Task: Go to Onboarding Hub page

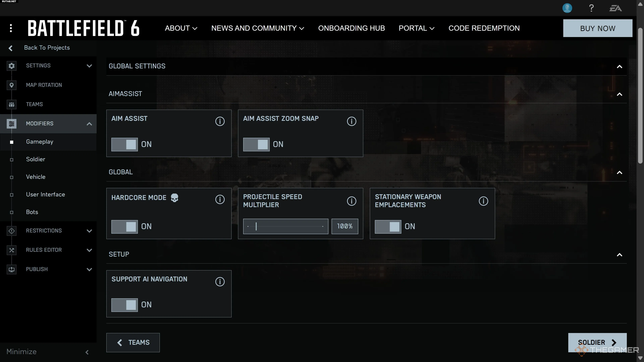Action: tap(351, 28)
